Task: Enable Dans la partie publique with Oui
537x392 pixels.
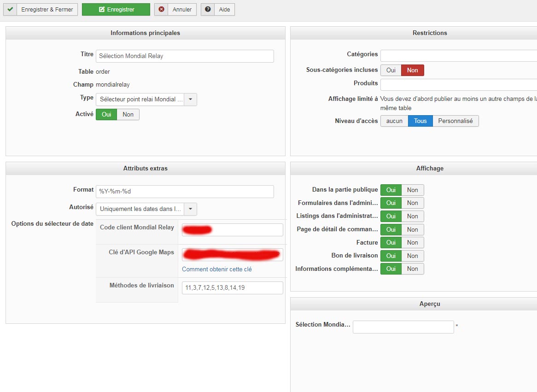Action: [391, 190]
